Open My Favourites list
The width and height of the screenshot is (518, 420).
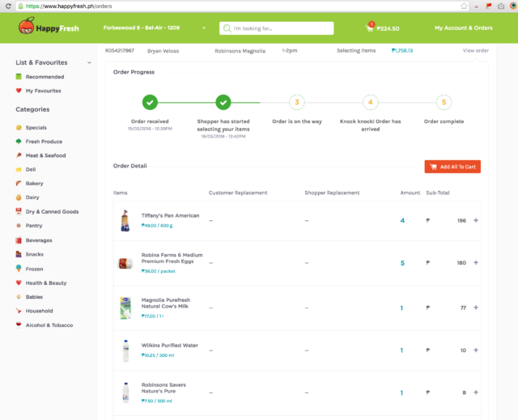pyautogui.click(x=43, y=91)
